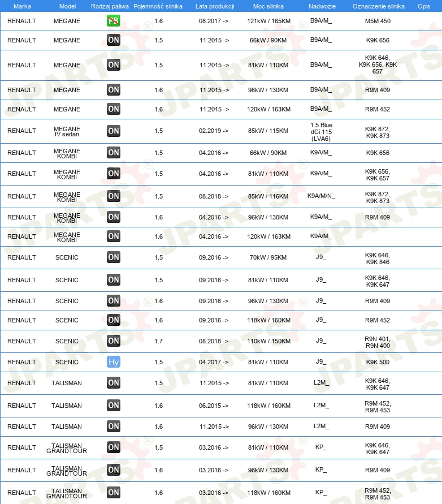Click the Lata produkcji column header
This screenshot has width=442, height=504.
215,6
